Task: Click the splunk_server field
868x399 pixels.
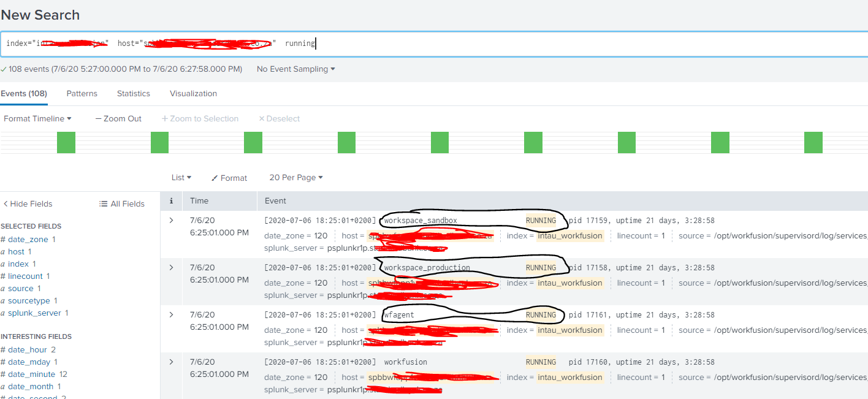Action: (x=36, y=313)
